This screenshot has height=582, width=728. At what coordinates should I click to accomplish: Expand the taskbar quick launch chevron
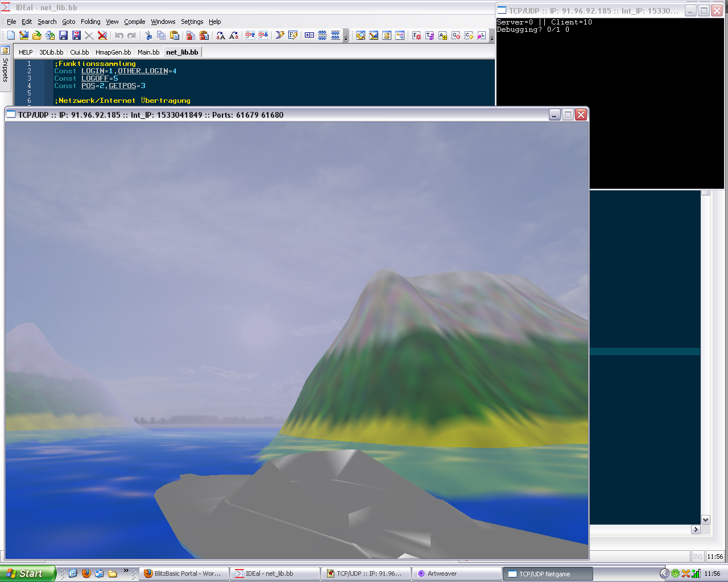click(126, 571)
